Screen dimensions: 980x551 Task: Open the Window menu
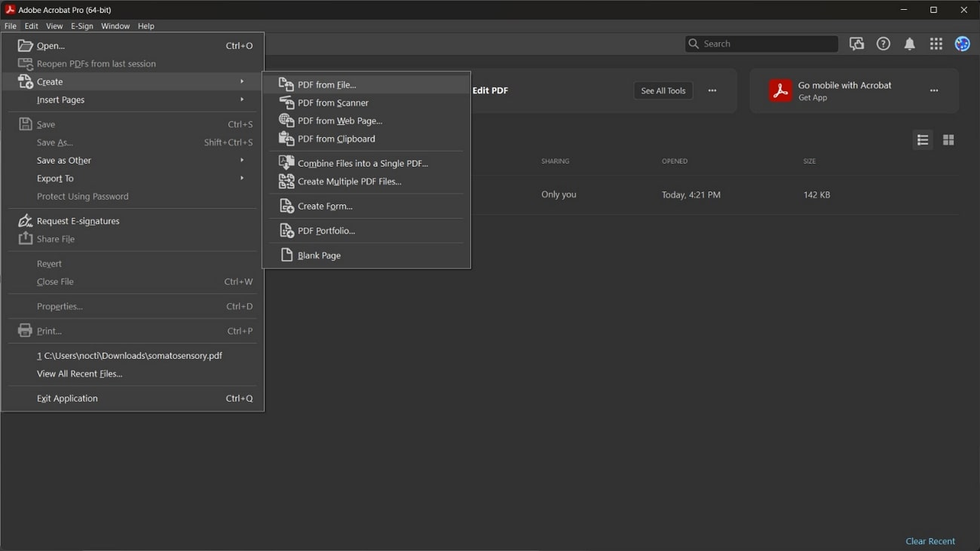coord(115,26)
